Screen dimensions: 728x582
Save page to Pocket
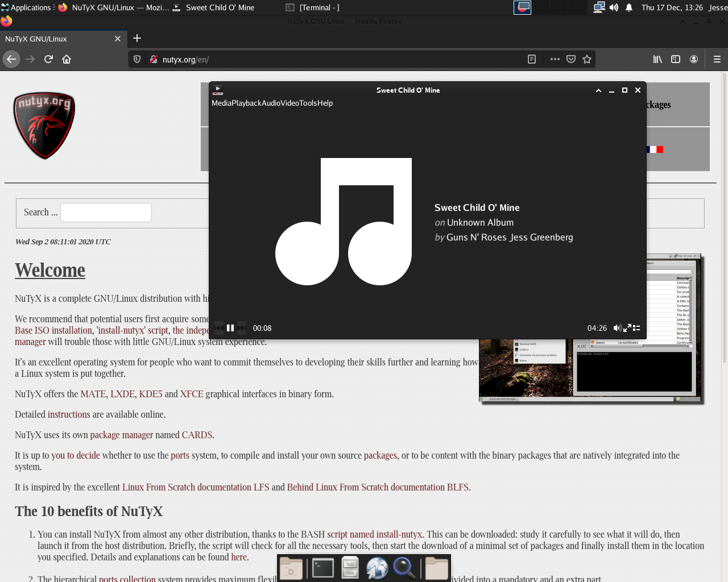tap(571, 59)
